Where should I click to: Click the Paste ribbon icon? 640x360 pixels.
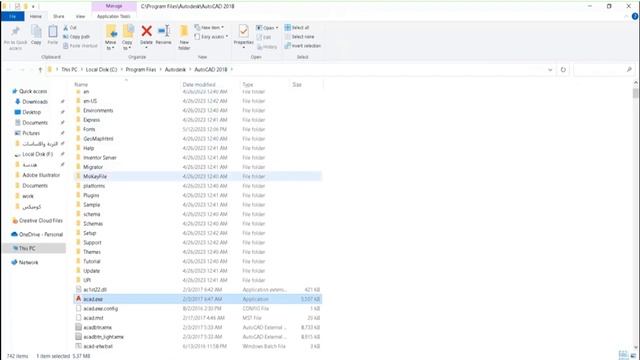pyautogui.click(x=53, y=35)
